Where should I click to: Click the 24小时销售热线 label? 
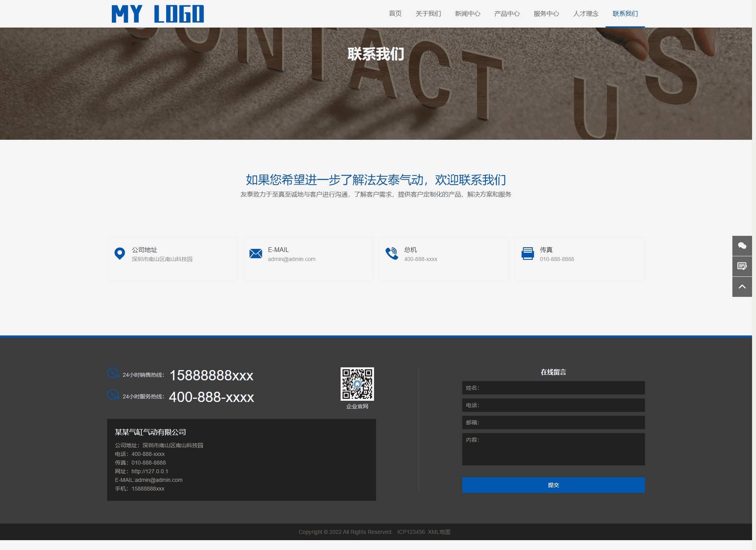[143, 375]
